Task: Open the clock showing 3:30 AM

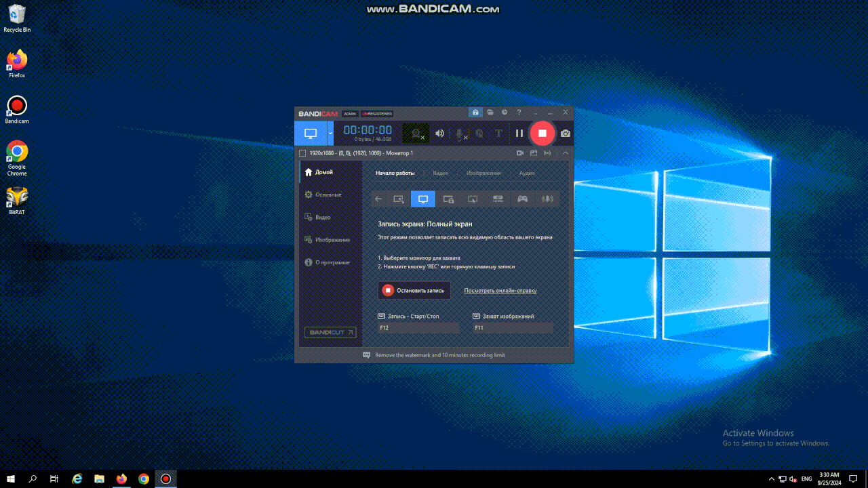Action: (x=829, y=479)
